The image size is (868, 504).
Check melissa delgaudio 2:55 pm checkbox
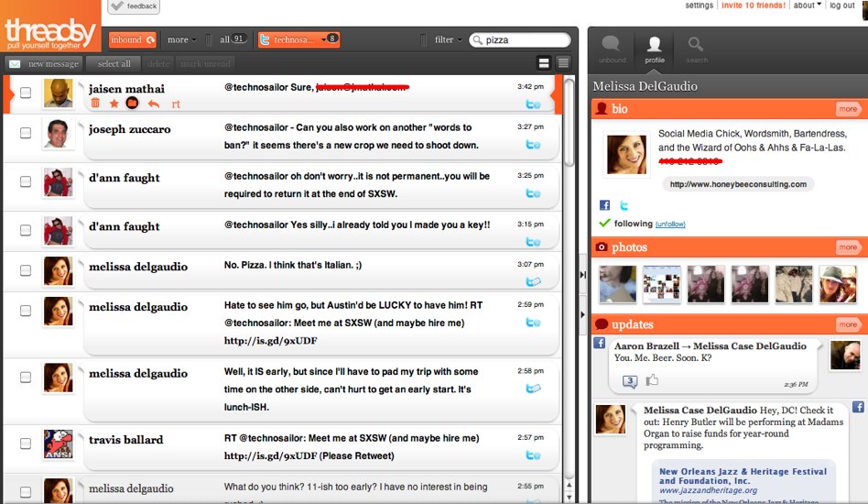coord(26,492)
